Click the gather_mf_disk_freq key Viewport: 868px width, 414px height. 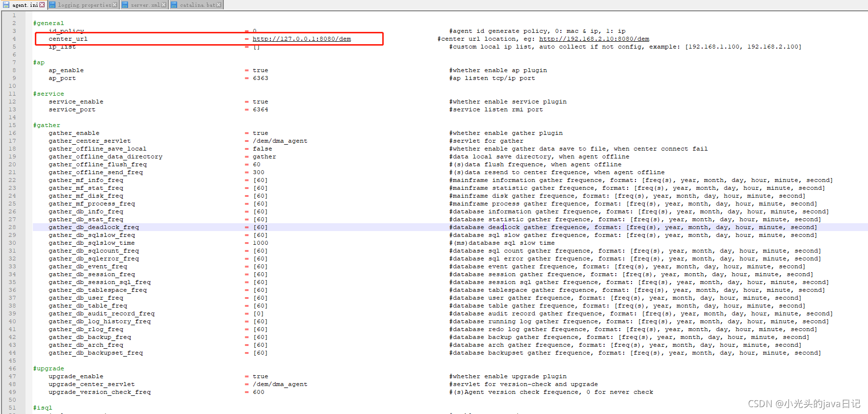[x=86, y=196]
